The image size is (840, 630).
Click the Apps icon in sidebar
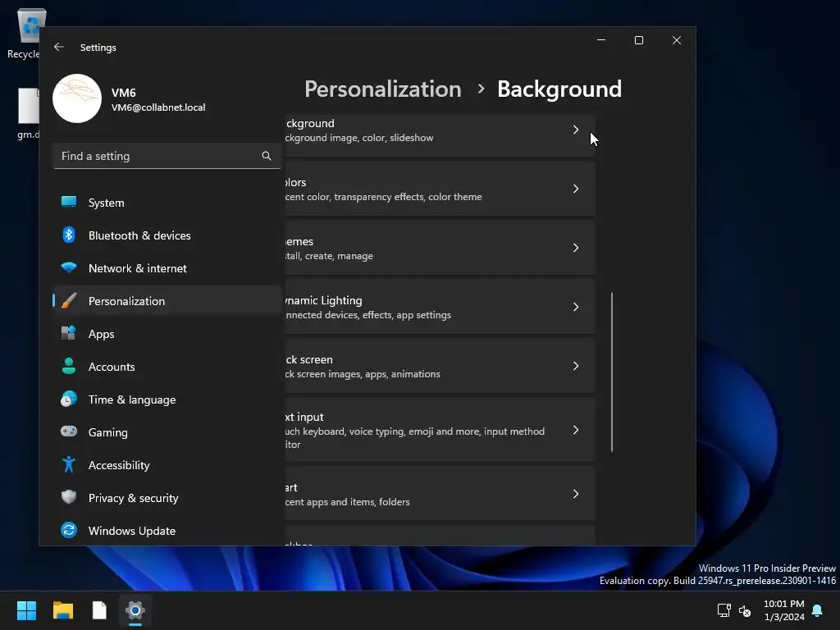tap(69, 333)
